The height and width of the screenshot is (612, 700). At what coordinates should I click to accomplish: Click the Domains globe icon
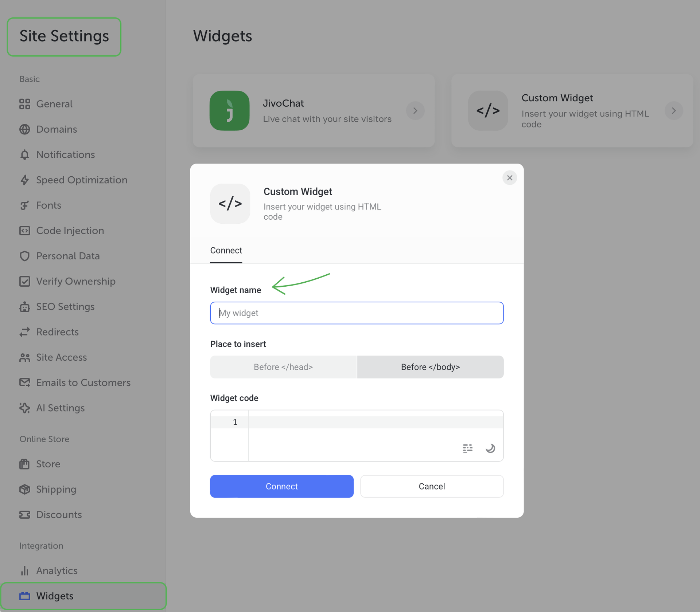click(24, 129)
